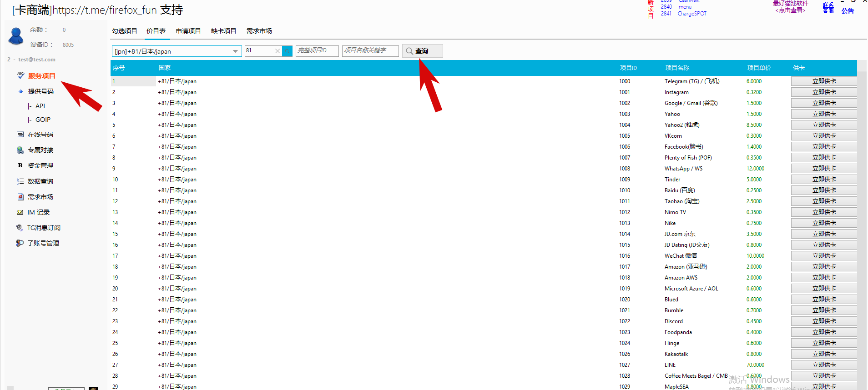Click the 提供号码 arrow icon

coord(20,91)
